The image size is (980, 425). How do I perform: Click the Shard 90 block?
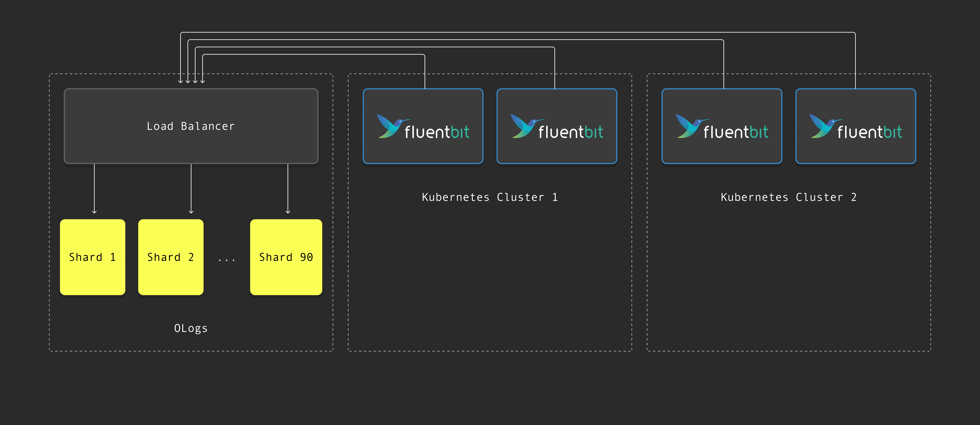(x=286, y=257)
